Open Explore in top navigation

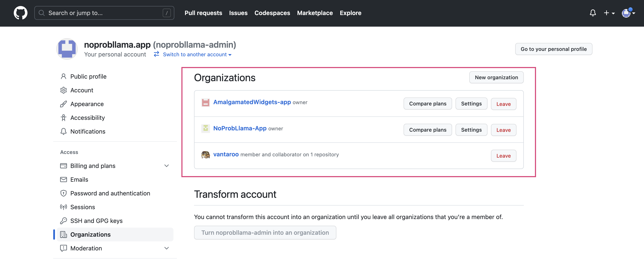pos(350,13)
